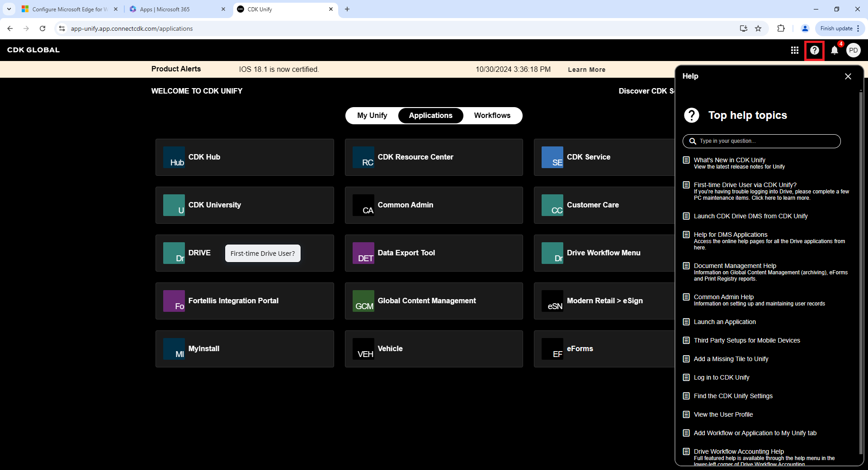868x470 pixels.
Task: Switch to the Apps | Microsoft 365 browser tab
Action: point(177,9)
